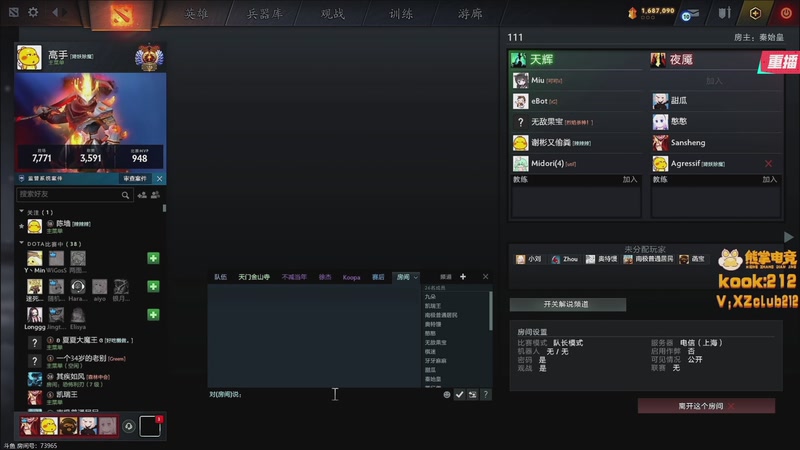Select Miu in Radiant team
Screen dimensions: 800x450
(576, 80)
